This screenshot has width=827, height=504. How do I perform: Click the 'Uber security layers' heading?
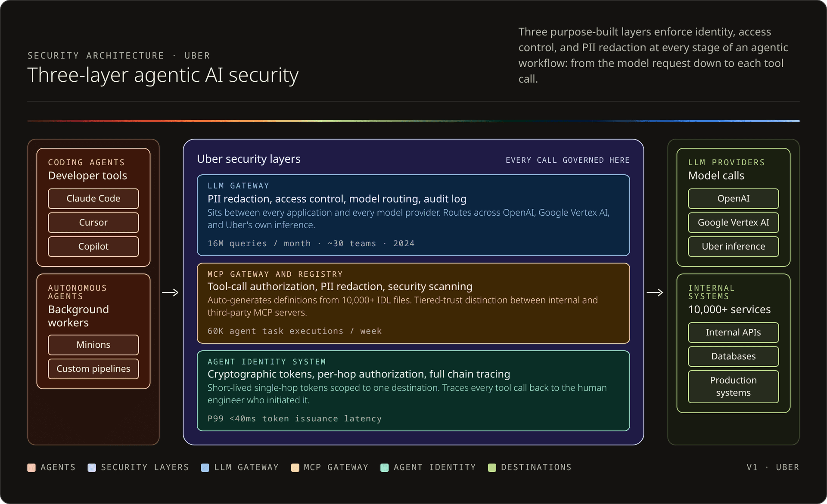point(249,159)
